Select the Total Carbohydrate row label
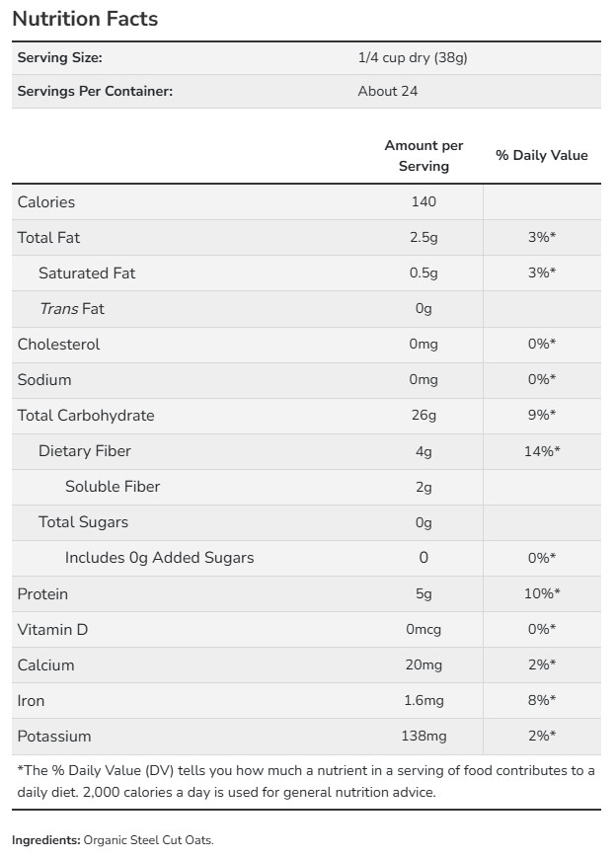 (86, 416)
